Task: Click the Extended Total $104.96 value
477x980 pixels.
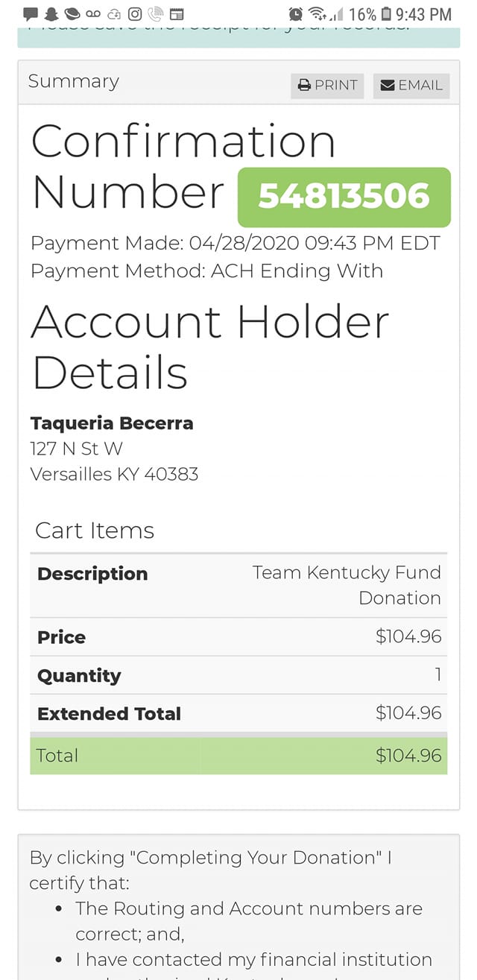Action: pyautogui.click(x=408, y=713)
